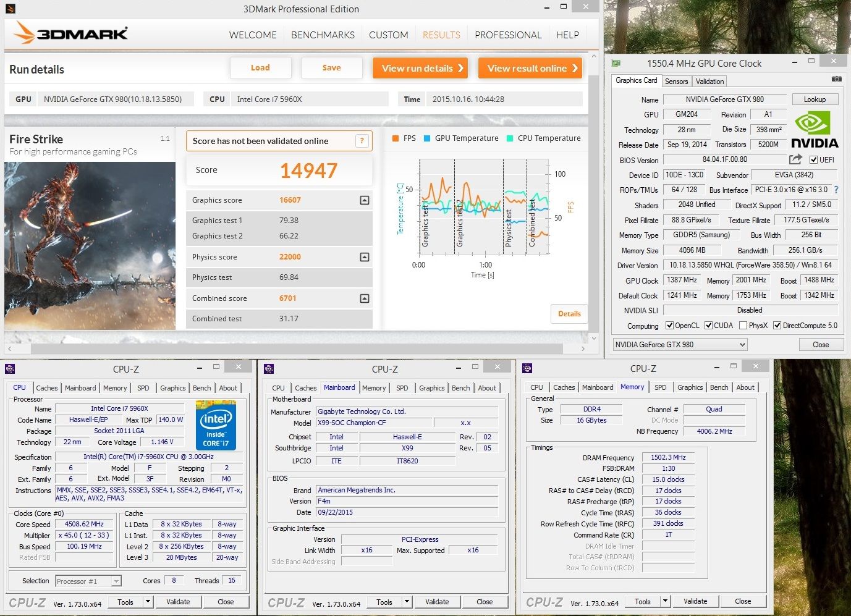Switch to Sensors tab in GPU-Z
Screen dimensions: 851x616
tap(676, 82)
